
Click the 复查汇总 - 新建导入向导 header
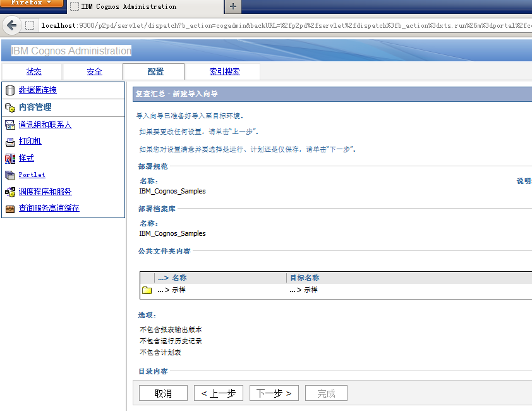pyautogui.click(x=177, y=94)
